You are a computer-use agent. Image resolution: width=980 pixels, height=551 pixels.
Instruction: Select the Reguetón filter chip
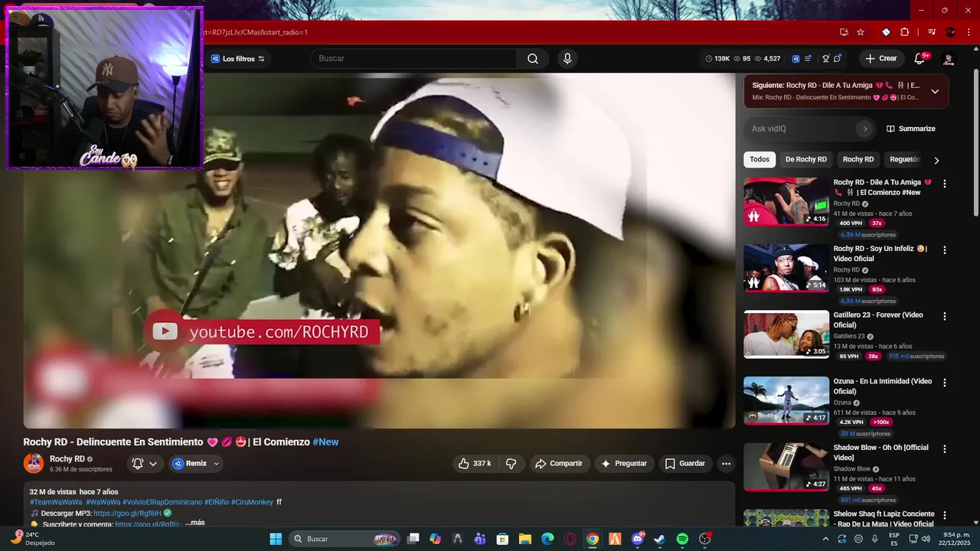(x=905, y=159)
